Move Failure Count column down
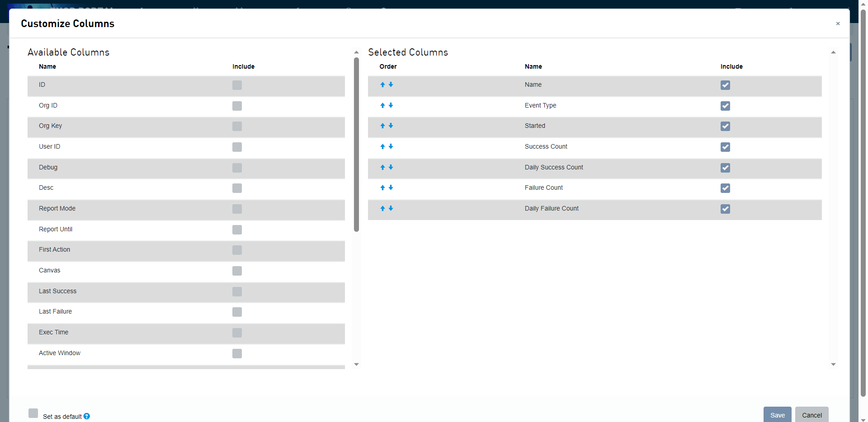Image resolution: width=868 pixels, height=422 pixels. 391,188
